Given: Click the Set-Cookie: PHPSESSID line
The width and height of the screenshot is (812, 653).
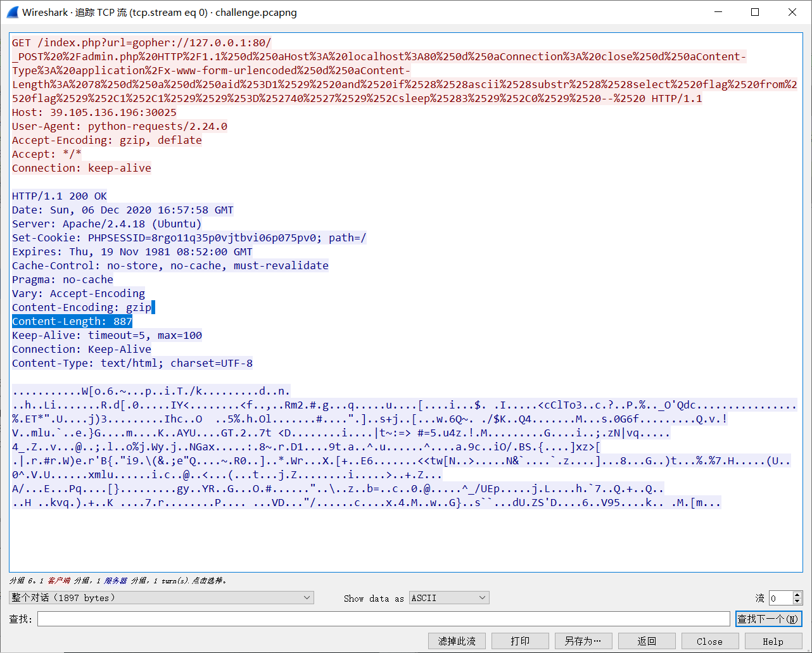Looking at the screenshot, I should (189, 238).
